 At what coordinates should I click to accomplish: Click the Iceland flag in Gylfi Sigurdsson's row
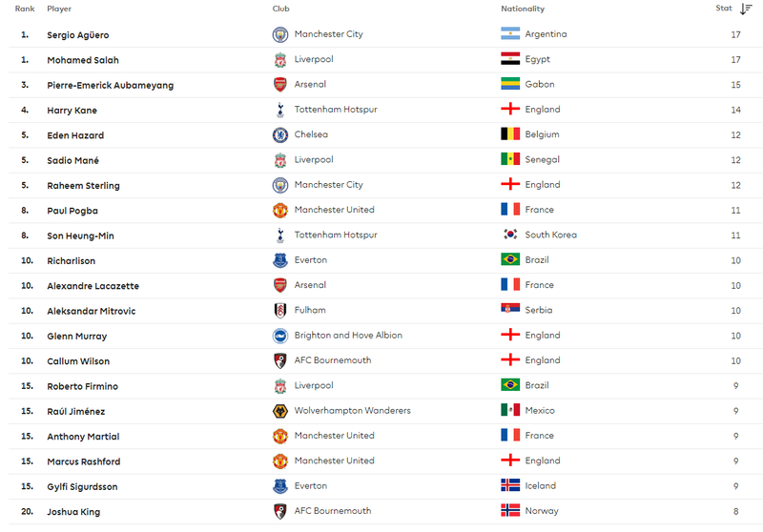pyautogui.click(x=510, y=485)
